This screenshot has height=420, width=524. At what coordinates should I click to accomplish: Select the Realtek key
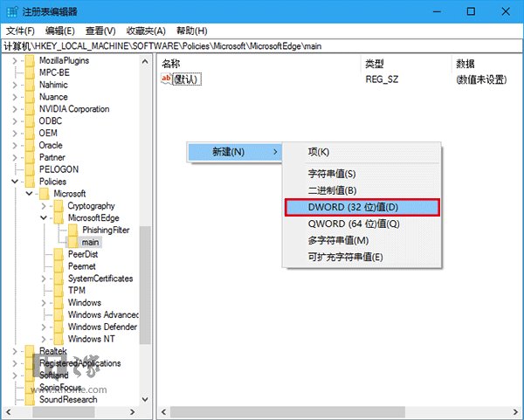coord(53,351)
